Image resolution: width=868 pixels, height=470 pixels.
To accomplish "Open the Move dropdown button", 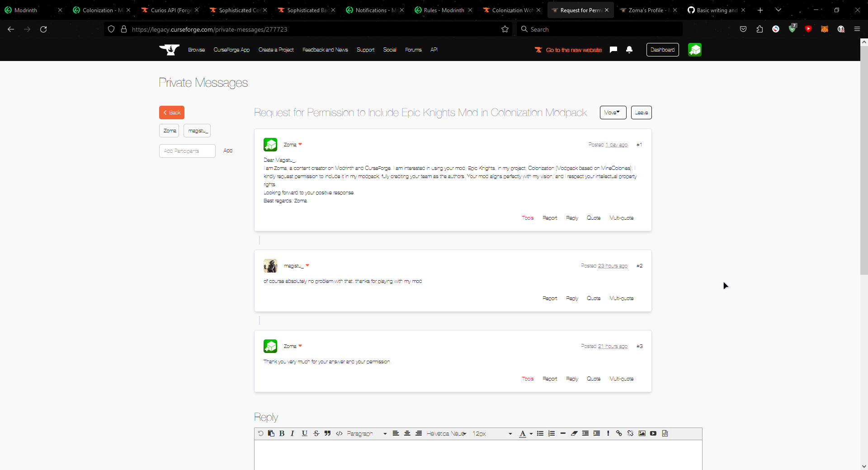I will coord(613,113).
